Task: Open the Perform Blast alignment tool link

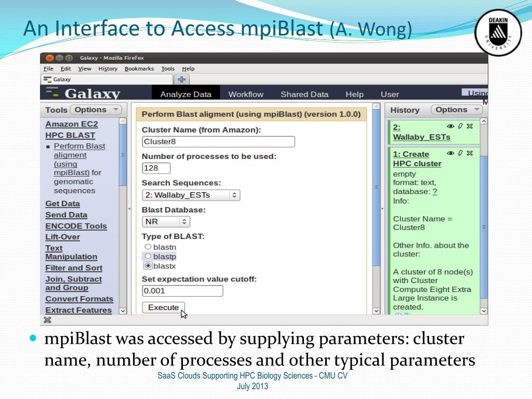Action: pos(79,159)
